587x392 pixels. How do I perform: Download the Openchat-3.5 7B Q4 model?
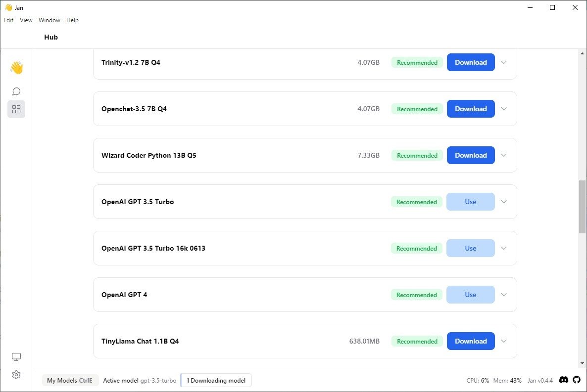[471, 109]
